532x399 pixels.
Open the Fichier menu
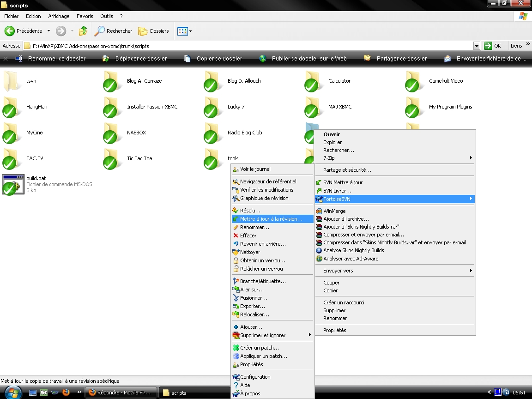pyautogui.click(x=11, y=16)
